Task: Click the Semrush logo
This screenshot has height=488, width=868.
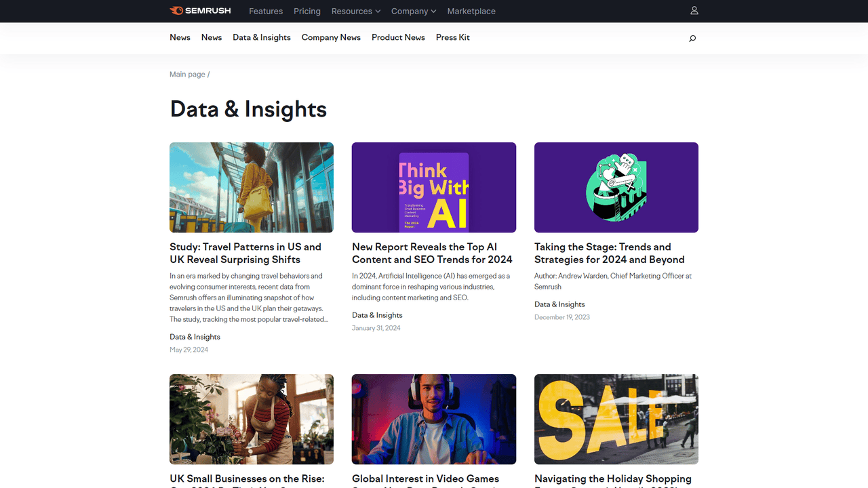Action: point(200,11)
